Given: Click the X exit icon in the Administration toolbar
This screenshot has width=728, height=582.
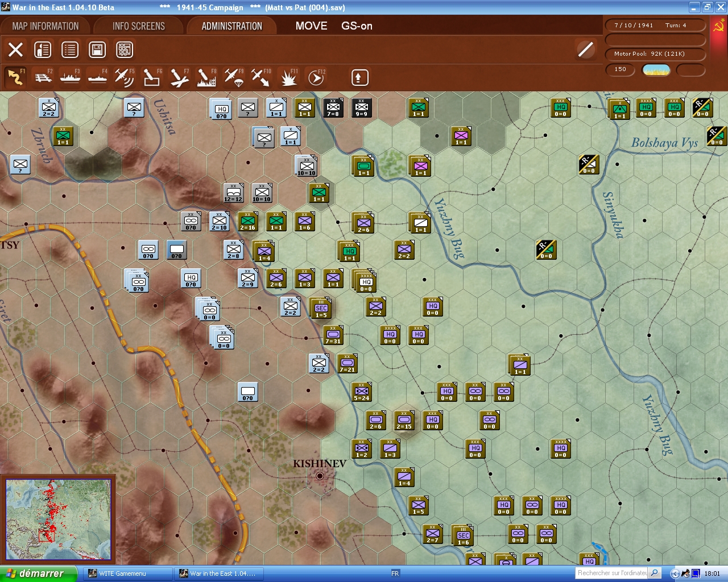Looking at the screenshot, I should [16, 50].
